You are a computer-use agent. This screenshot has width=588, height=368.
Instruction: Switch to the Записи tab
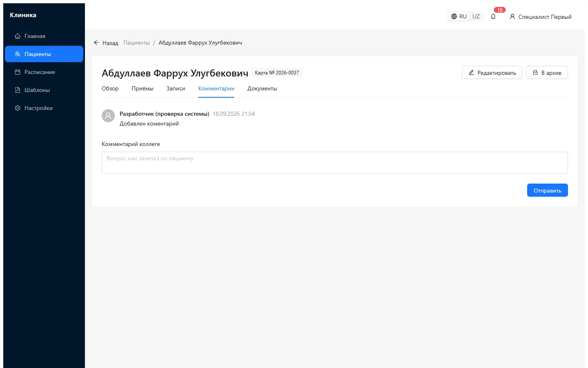point(176,88)
